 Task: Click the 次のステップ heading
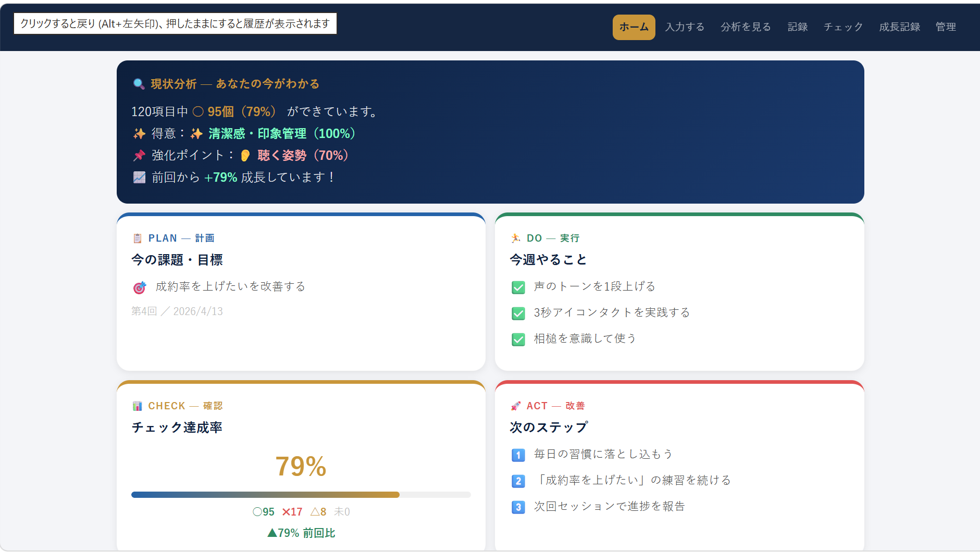tap(549, 428)
